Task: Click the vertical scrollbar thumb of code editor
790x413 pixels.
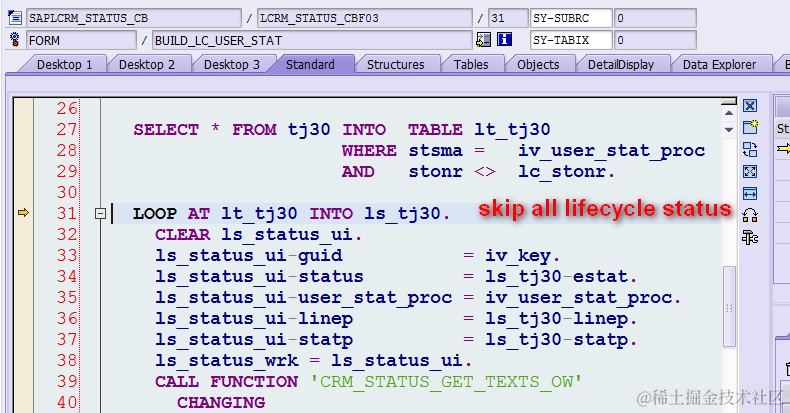Action: [x=729, y=307]
